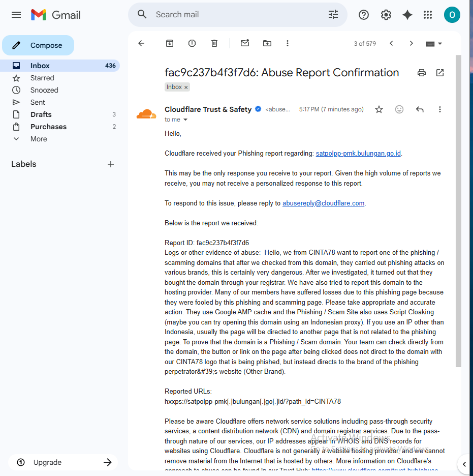Open the Purchases category

tap(60, 127)
